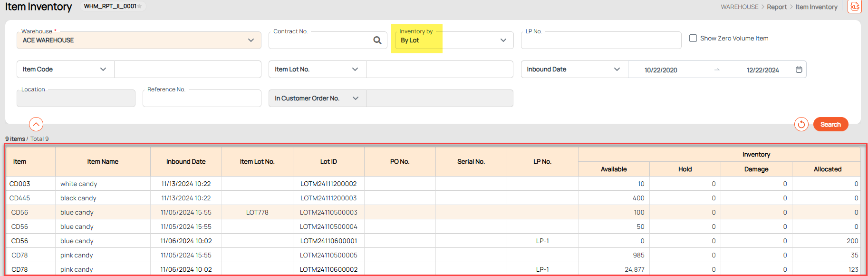
Task: Click the Report breadcrumb link
Action: click(777, 7)
